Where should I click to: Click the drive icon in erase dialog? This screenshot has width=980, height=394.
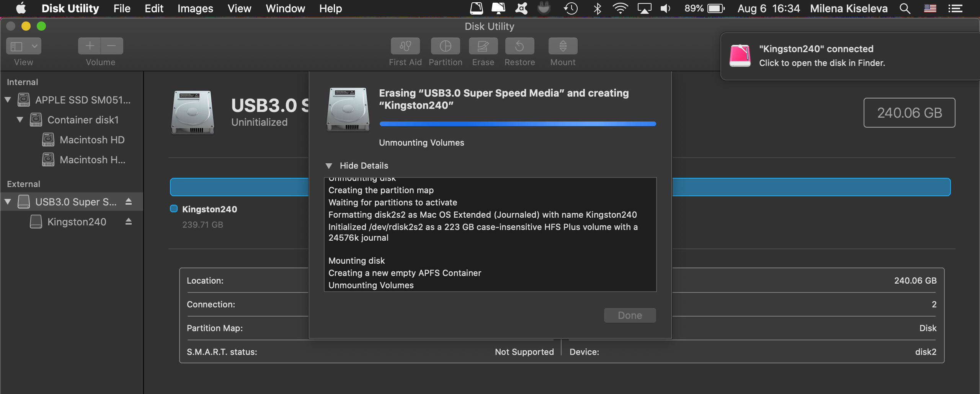click(x=348, y=109)
